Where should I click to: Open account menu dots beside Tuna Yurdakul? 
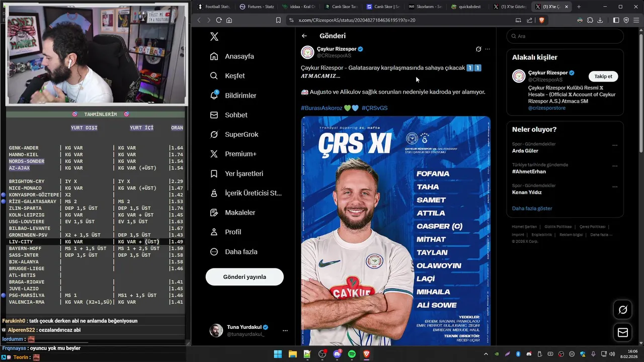(285, 330)
